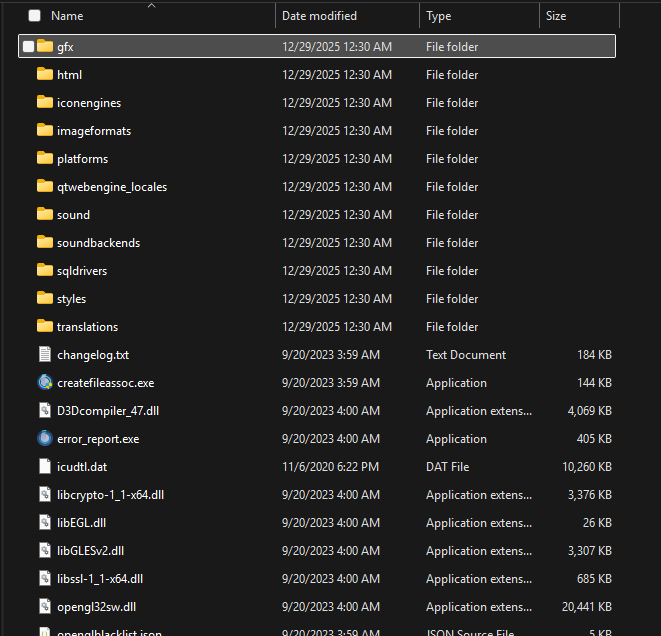This screenshot has width=661, height=636.
Task: Select the imageformats folder icon
Action: pyautogui.click(x=45, y=130)
